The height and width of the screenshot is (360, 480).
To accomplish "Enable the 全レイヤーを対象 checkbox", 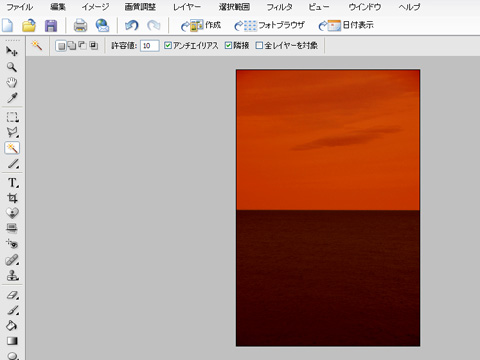I will pyautogui.click(x=259, y=45).
